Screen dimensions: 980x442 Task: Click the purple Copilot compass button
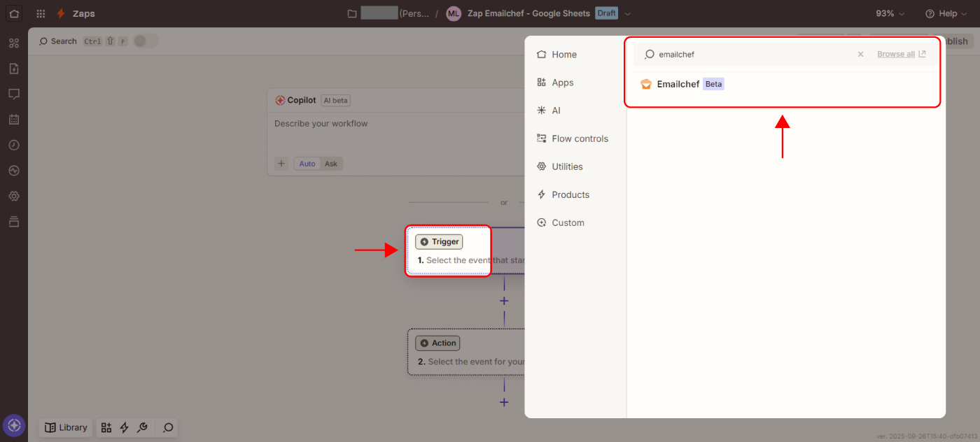pyautogui.click(x=14, y=425)
